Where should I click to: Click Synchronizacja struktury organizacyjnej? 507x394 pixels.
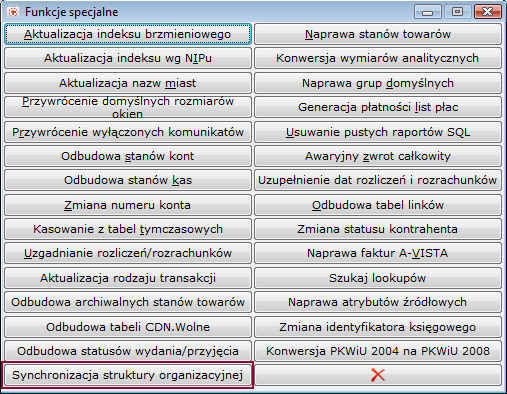[128, 375]
